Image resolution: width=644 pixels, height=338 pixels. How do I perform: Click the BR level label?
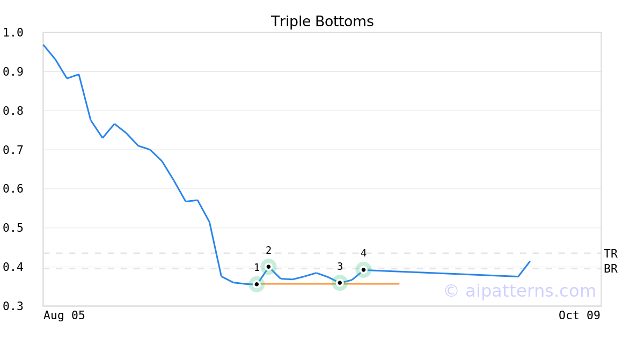611,269
